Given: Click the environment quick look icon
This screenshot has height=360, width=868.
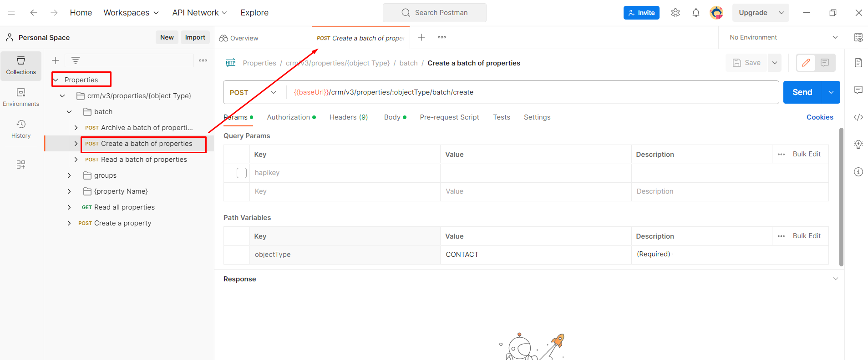Looking at the screenshot, I should pos(858,37).
